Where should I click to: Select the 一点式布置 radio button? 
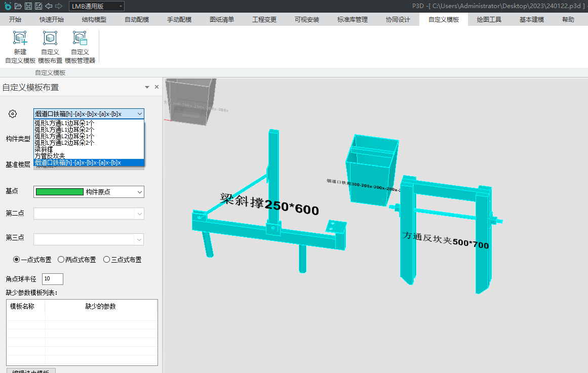[17, 260]
